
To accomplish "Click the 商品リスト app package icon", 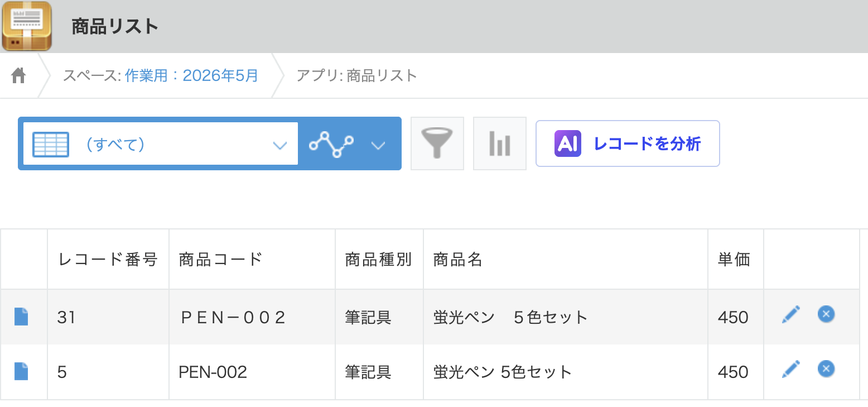I will (x=27, y=26).
